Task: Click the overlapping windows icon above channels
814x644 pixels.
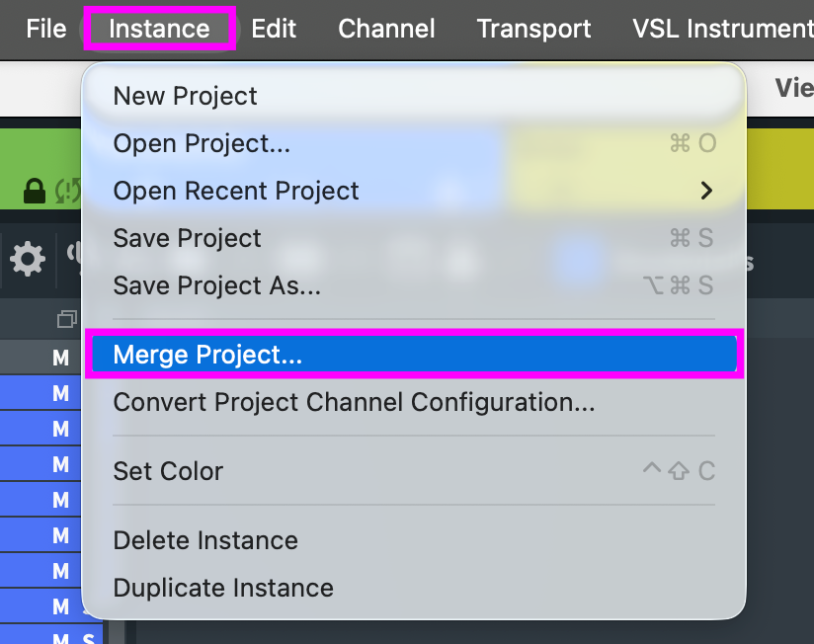Action: (x=67, y=319)
